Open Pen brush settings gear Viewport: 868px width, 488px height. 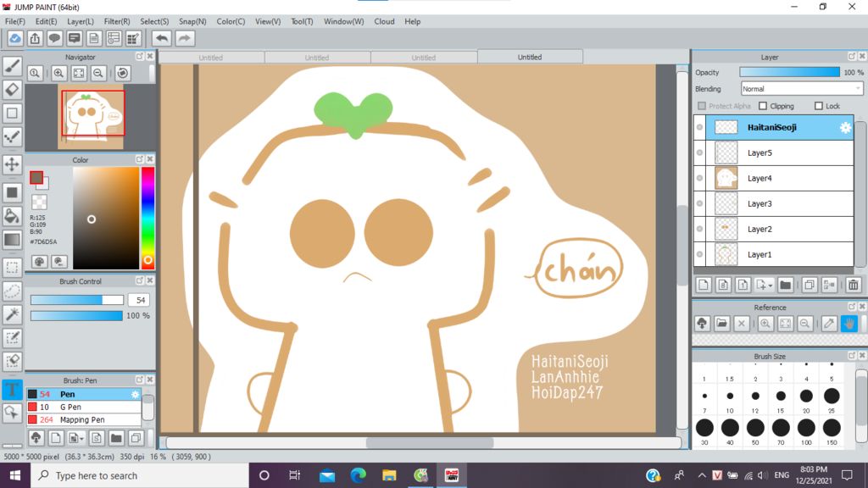point(135,394)
